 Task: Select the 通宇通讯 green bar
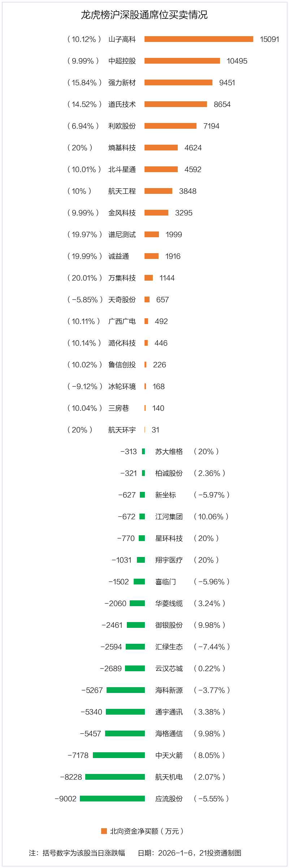coord(125,712)
